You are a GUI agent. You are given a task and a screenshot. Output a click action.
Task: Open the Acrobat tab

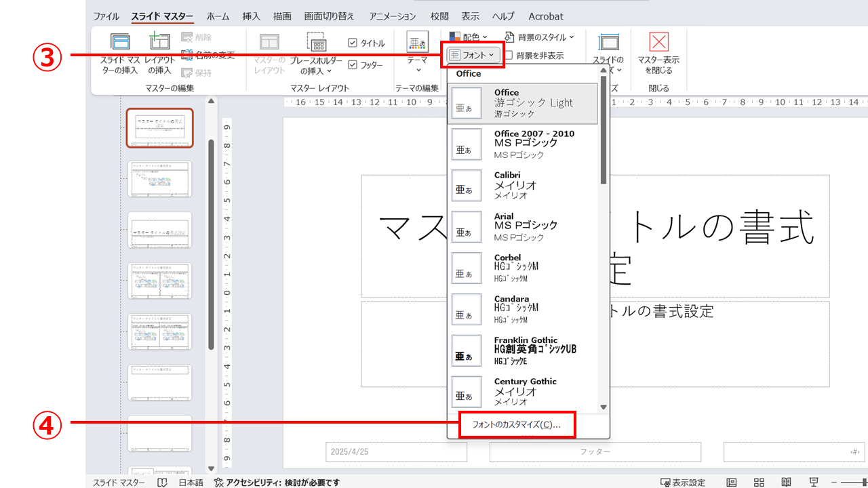tap(545, 16)
